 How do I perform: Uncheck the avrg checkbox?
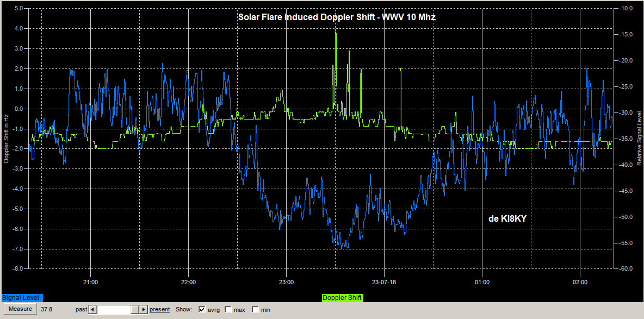tap(202, 310)
